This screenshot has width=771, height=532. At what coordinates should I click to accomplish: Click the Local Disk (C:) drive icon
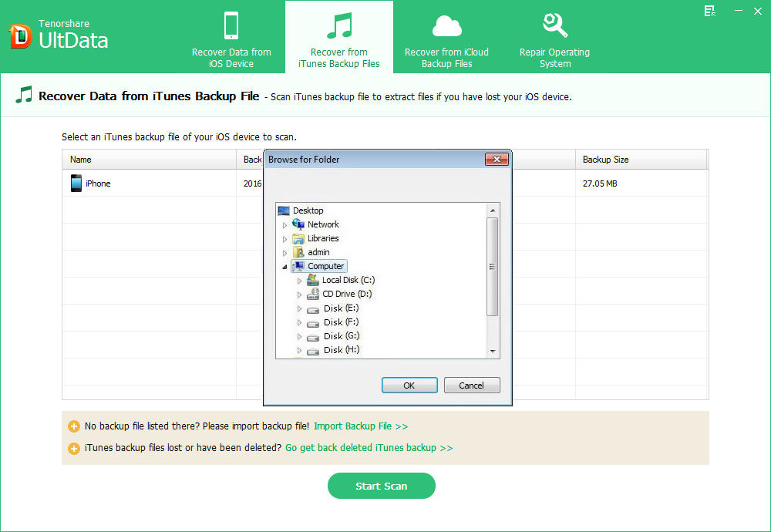tap(313, 280)
